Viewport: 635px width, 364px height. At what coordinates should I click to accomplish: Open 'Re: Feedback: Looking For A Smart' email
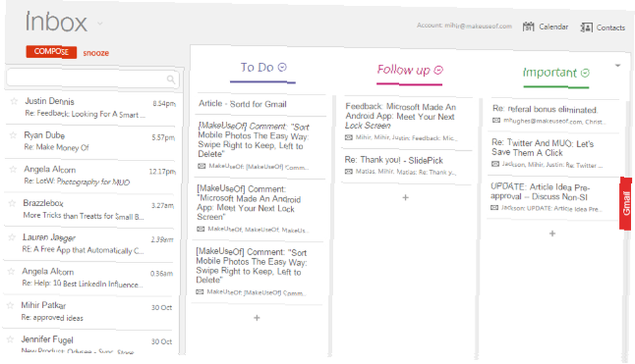click(91, 108)
